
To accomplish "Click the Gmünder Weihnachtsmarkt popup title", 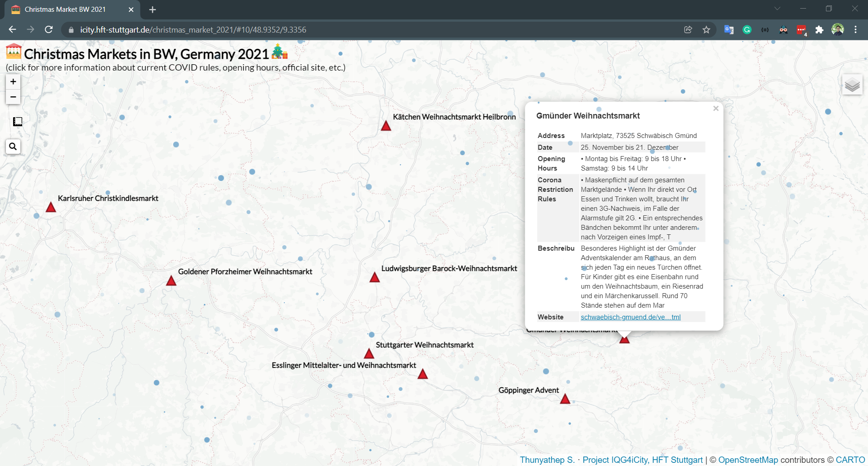I will pos(588,116).
